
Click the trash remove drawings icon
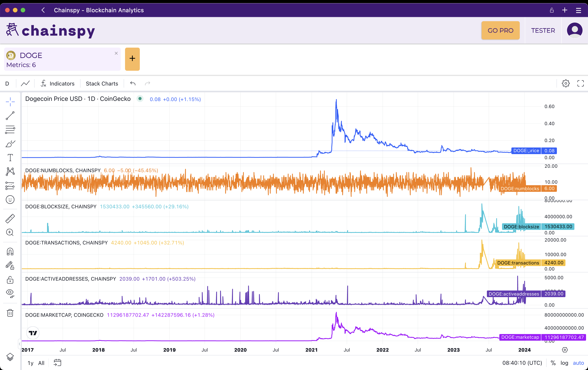coord(10,313)
